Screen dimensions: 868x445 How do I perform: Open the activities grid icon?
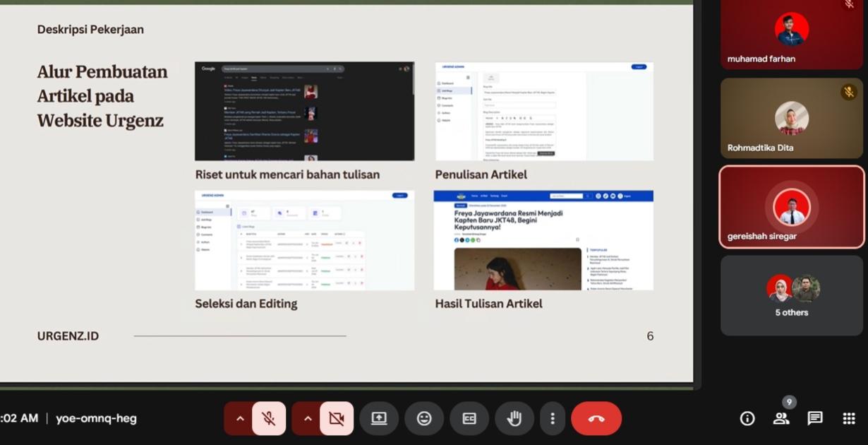pyautogui.click(x=849, y=418)
